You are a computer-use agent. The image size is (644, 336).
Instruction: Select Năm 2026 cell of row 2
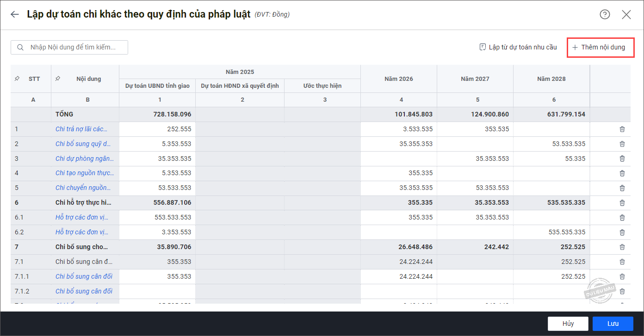pos(398,144)
